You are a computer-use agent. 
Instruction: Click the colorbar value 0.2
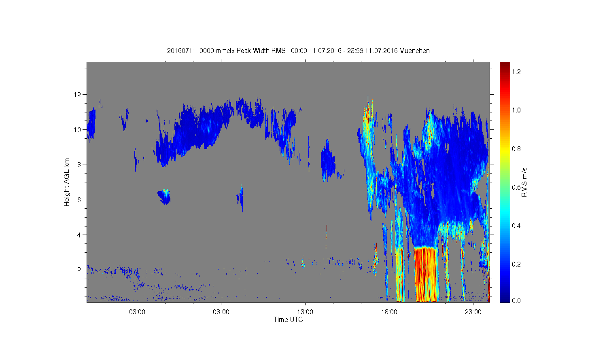click(x=516, y=264)
